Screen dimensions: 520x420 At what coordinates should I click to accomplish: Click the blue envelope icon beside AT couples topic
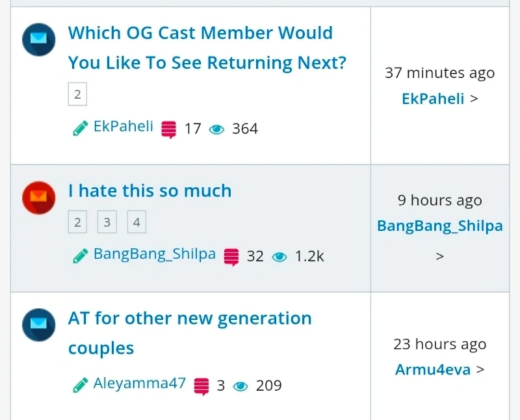pos(39,325)
